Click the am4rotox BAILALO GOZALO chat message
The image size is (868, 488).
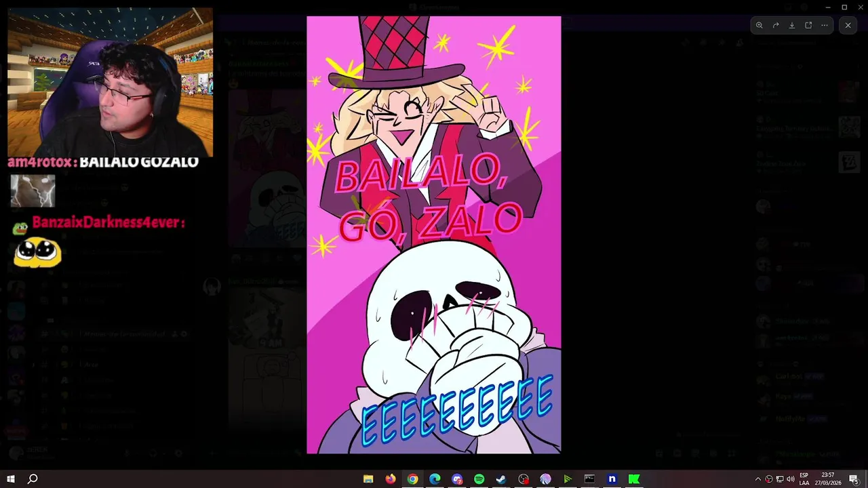tap(103, 162)
